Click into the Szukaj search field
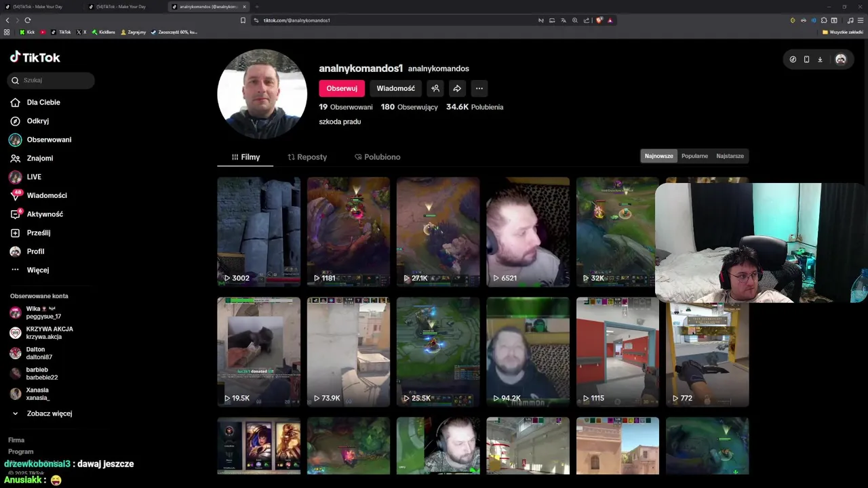Screen dimensions: 868x488 (x=51, y=80)
